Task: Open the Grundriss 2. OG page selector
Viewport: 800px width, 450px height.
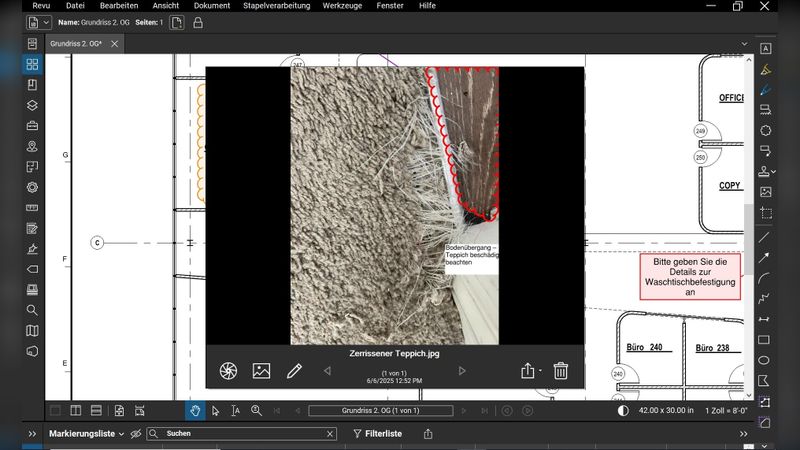Action: point(381,411)
